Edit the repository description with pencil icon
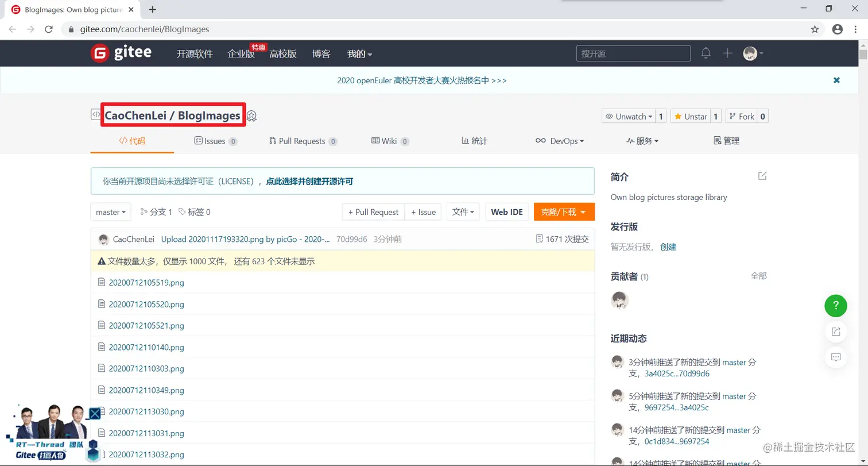Viewport: 868px width, 466px height. pos(762,176)
